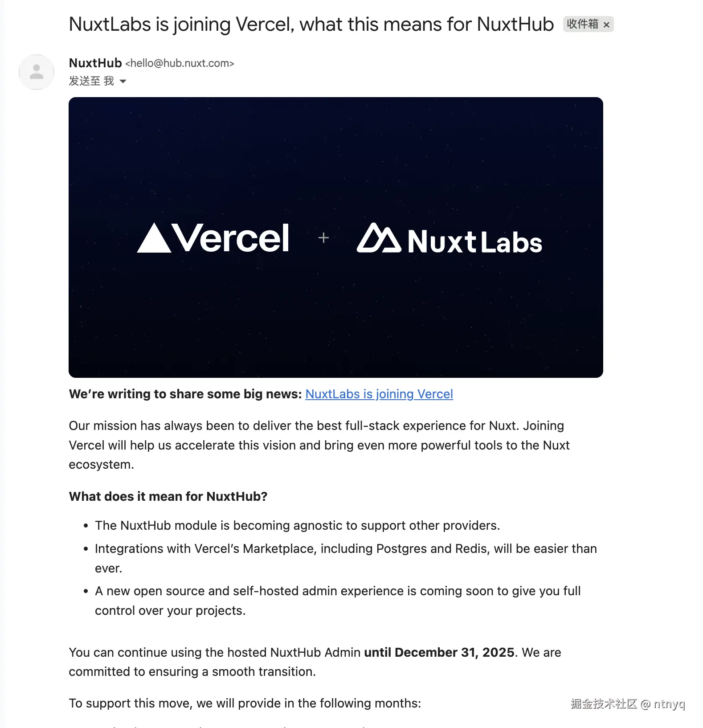The image size is (703, 728).
Task: Click the NuxtLabs mountain logo icon
Action: pos(379,238)
